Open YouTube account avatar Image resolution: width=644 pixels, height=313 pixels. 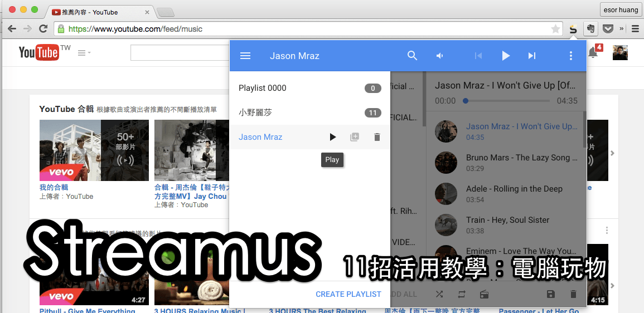pos(620,52)
